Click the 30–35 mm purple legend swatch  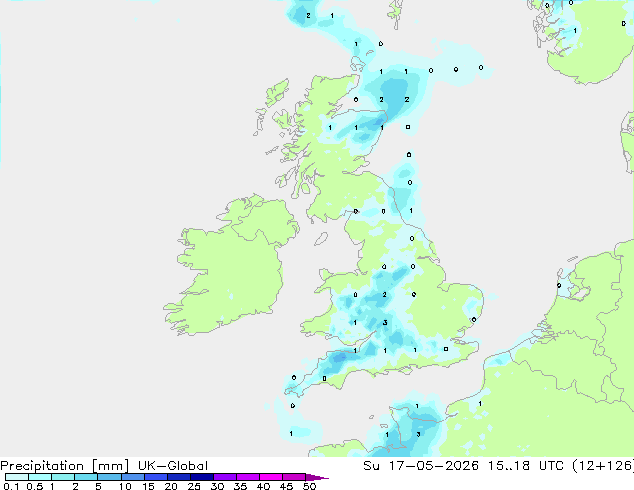tap(224, 477)
